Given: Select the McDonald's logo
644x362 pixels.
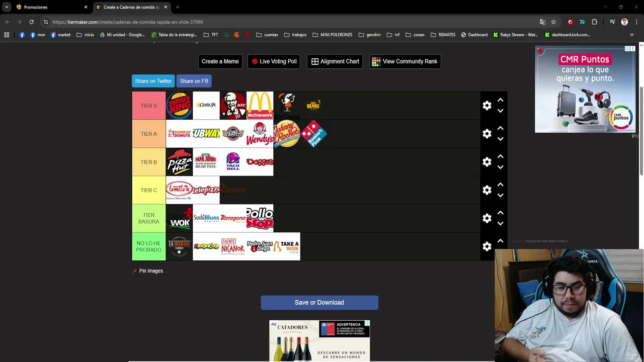Looking at the screenshot, I should 260,106.
